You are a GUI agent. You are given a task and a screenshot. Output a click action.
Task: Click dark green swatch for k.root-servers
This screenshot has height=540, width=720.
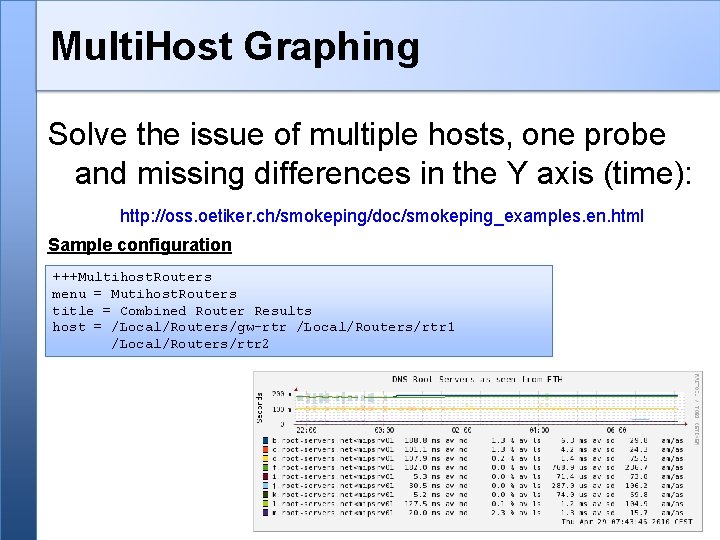[265, 495]
